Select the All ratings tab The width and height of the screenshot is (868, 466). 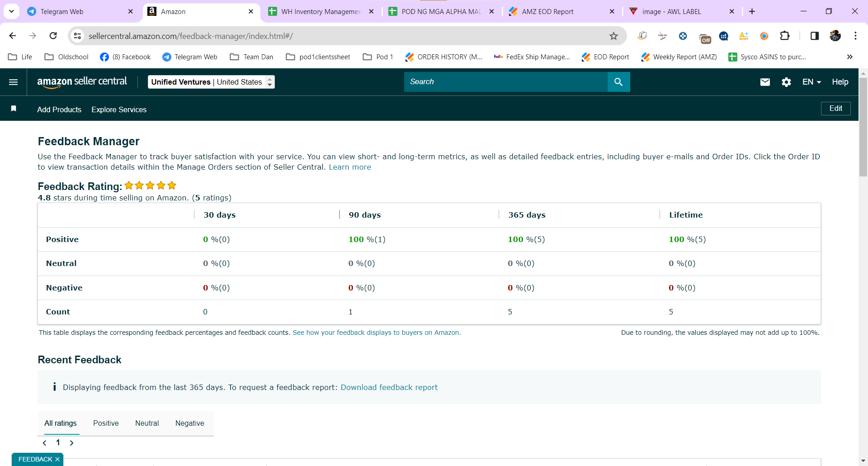point(61,423)
